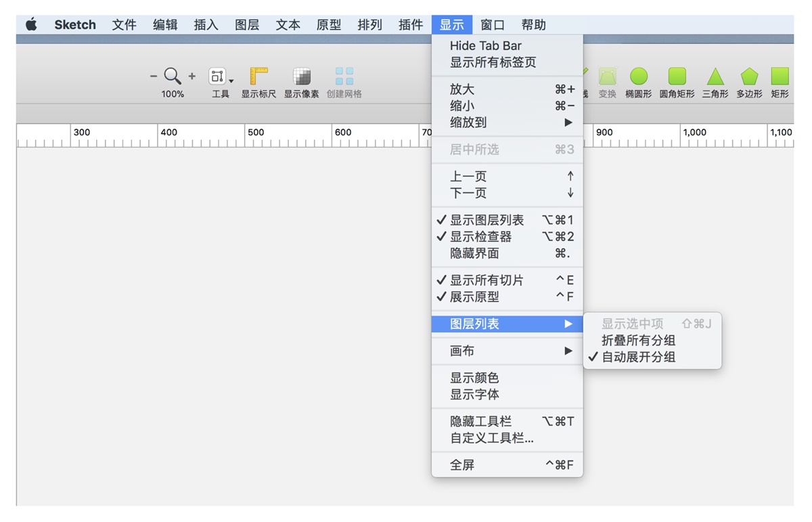
Task: Open the 窗口 menu
Action: pos(493,25)
